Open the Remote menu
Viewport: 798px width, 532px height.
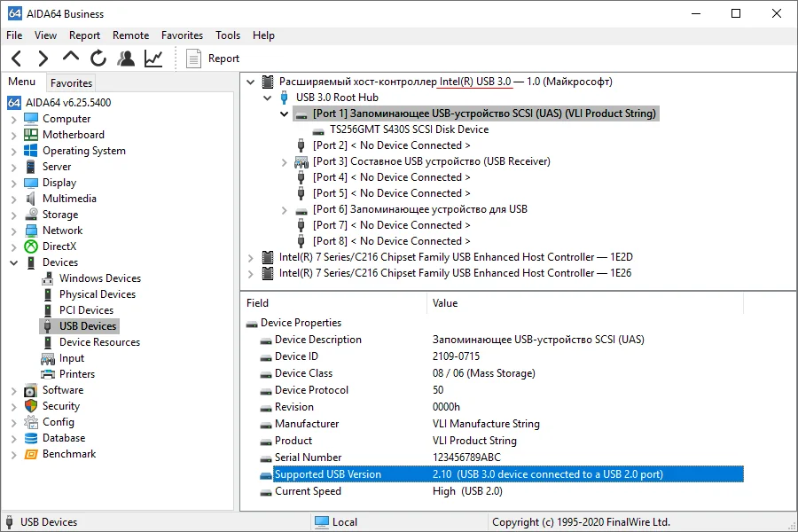(131, 35)
